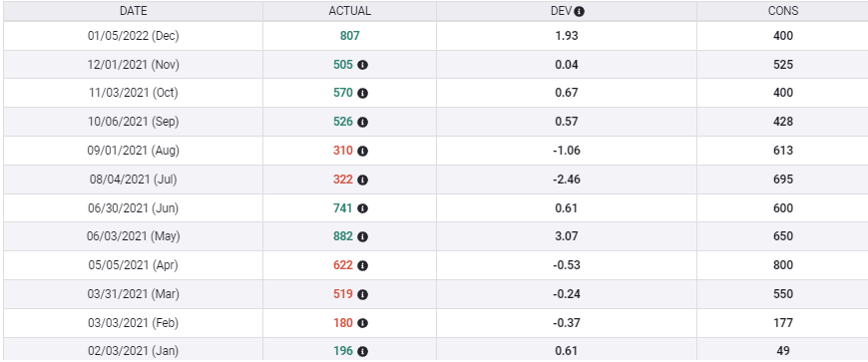The image size is (868, 362).
Task: Click info icon beside 310 Aug actual
Action: coord(362,151)
